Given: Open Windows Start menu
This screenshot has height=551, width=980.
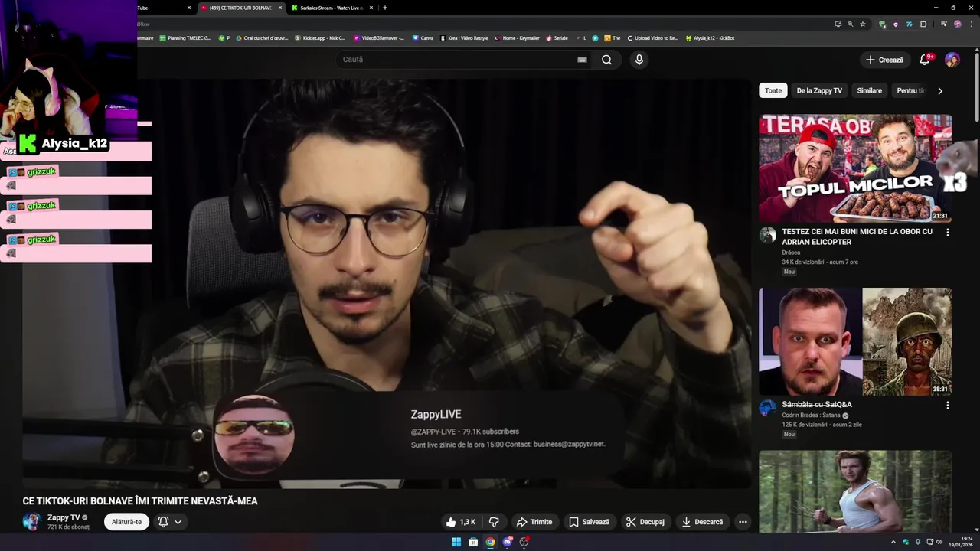Looking at the screenshot, I should [456, 542].
